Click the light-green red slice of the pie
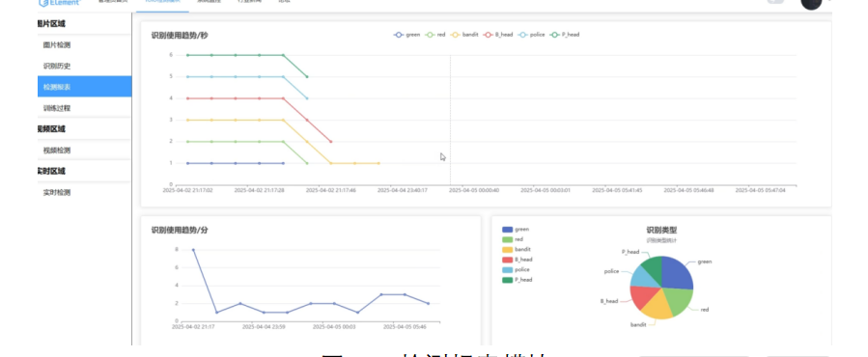Image resolution: width=868 pixels, height=357 pixels. point(679,300)
